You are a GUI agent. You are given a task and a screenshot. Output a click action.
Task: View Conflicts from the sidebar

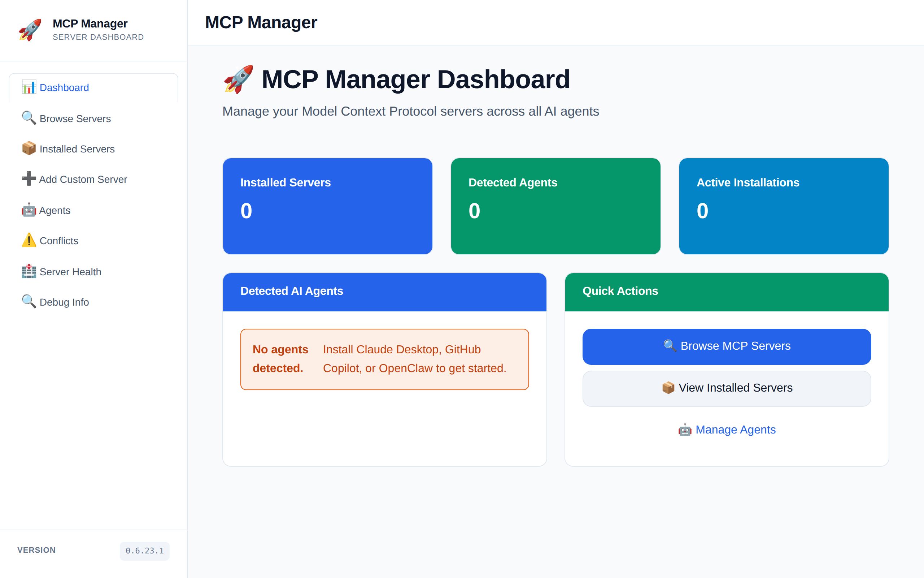pyautogui.click(x=93, y=241)
